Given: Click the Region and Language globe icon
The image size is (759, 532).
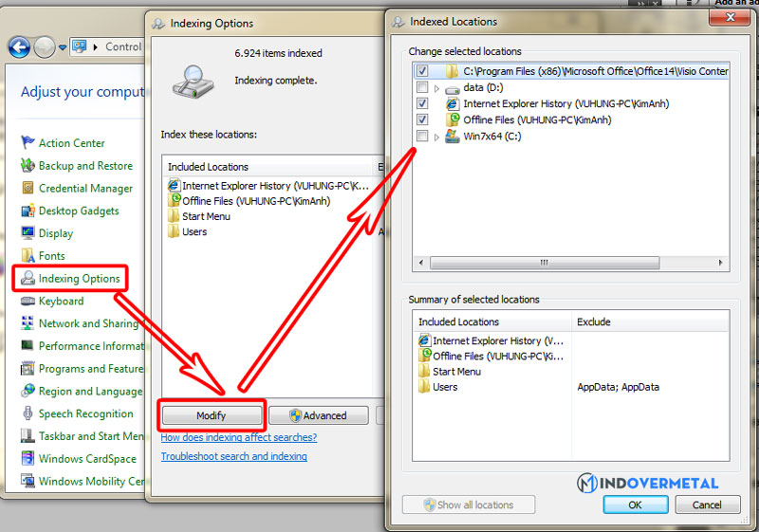Looking at the screenshot, I should click(28, 392).
